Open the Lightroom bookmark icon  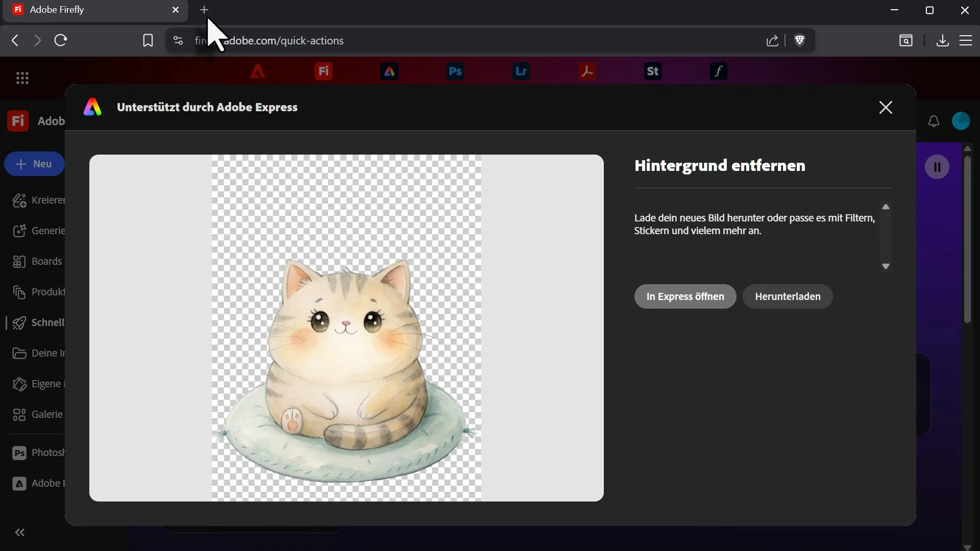coord(521,71)
